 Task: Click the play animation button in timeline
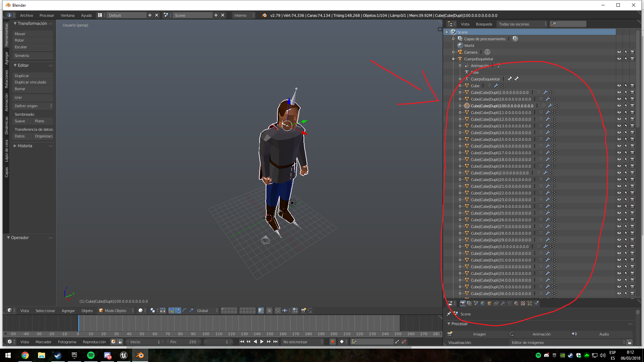click(x=262, y=342)
